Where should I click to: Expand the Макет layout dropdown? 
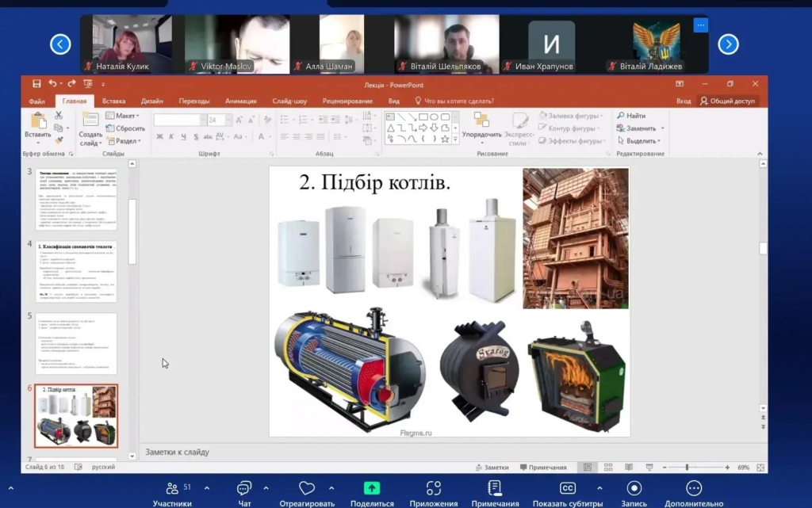[x=124, y=116]
